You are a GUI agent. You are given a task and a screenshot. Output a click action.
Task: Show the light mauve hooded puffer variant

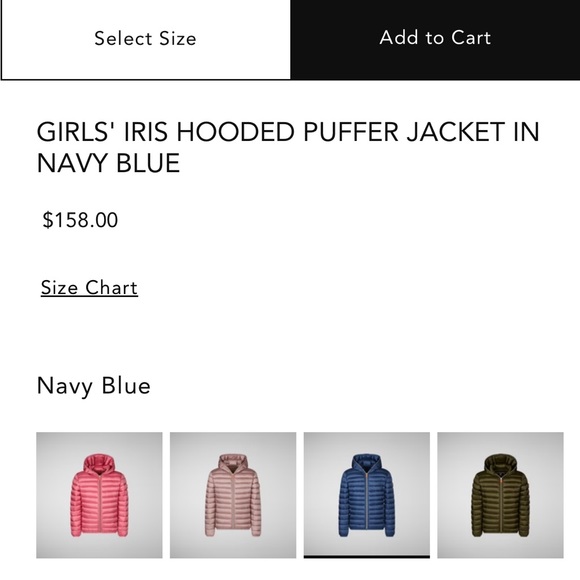[233, 495]
